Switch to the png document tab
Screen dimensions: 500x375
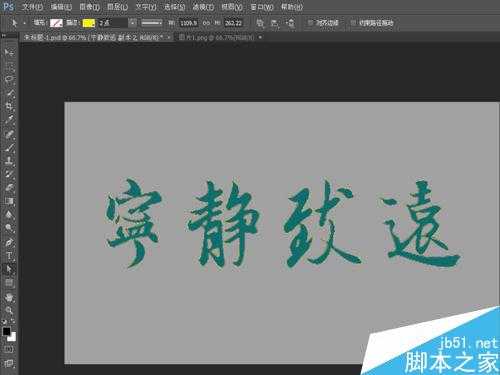pos(219,38)
